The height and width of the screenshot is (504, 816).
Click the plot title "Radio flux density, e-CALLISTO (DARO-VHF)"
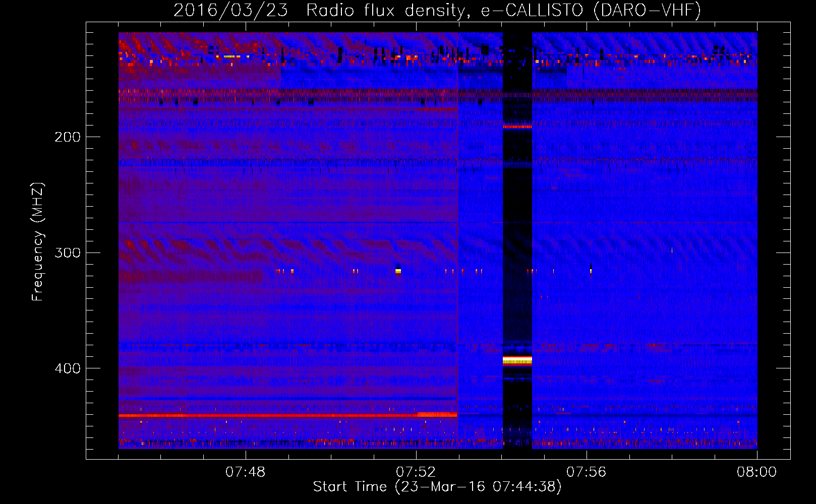pyautogui.click(x=503, y=10)
